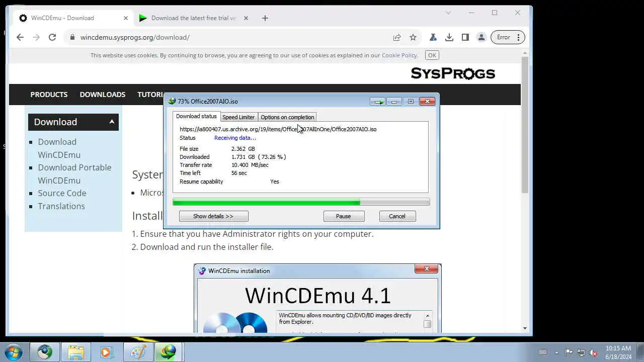Click the network tray icon
644x362 pixels.
(x=581, y=352)
